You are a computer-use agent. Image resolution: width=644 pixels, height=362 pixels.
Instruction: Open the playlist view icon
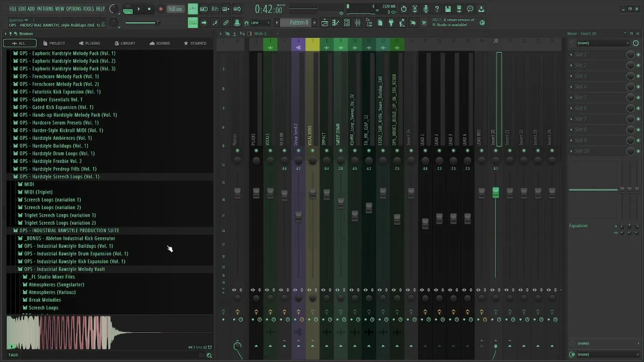pyautogui.click(x=325, y=23)
